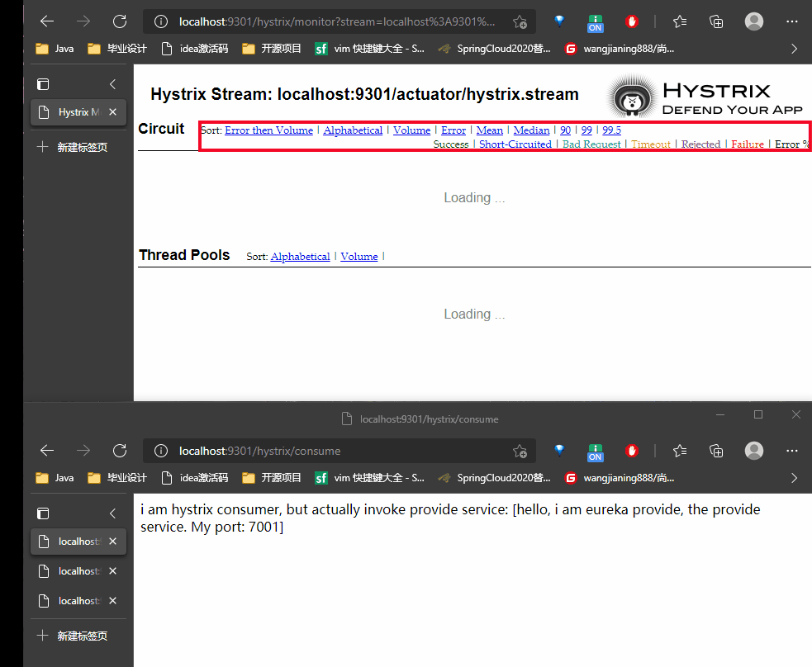
Task: Close the Hystrix Monitor tab
Action: tap(113, 112)
